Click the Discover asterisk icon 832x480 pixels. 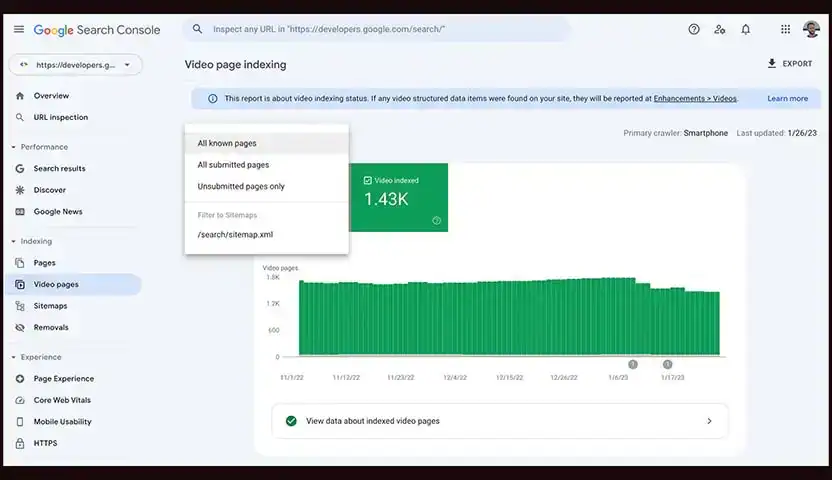[x=20, y=190]
